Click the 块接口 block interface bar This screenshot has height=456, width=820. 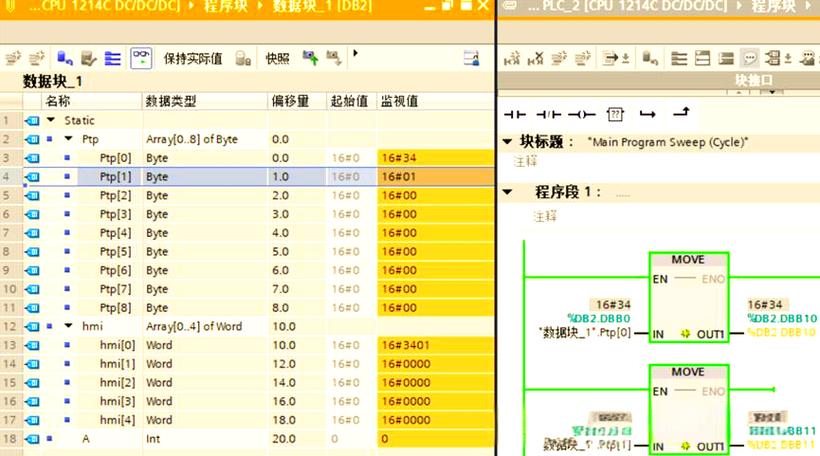click(x=659, y=80)
